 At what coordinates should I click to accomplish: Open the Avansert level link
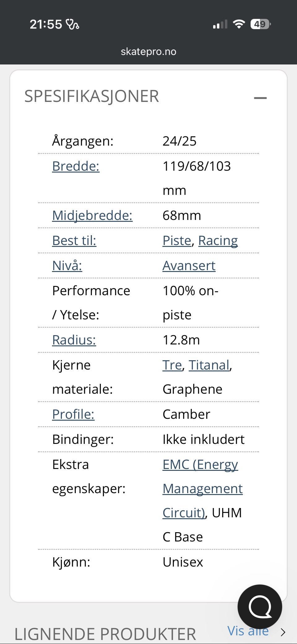pyautogui.click(x=189, y=265)
